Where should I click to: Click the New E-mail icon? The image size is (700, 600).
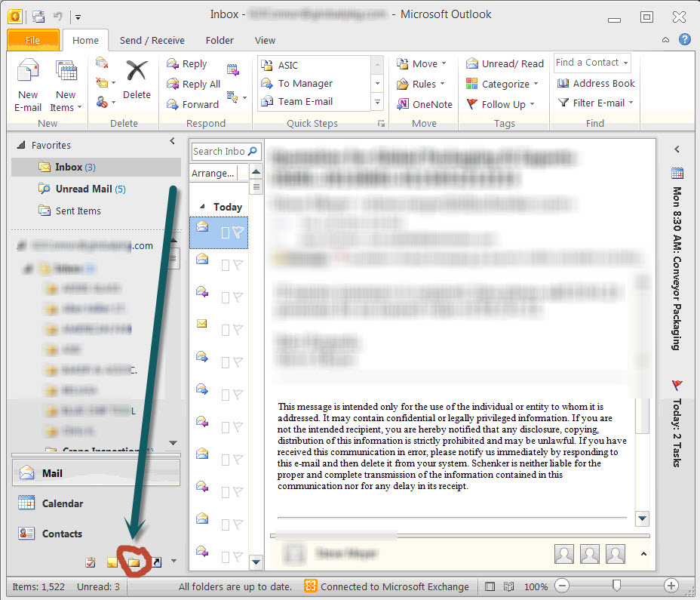tap(28, 85)
